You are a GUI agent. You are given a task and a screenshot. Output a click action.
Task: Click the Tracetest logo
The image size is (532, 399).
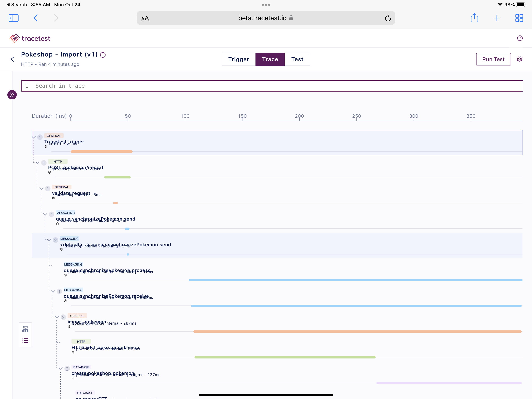(x=30, y=38)
